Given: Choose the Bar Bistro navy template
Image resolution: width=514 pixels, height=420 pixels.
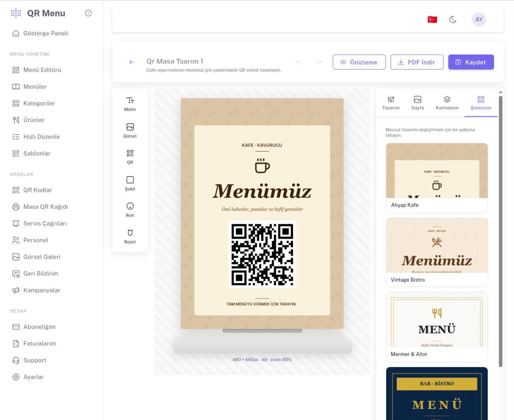Looking at the screenshot, I should click(x=437, y=393).
